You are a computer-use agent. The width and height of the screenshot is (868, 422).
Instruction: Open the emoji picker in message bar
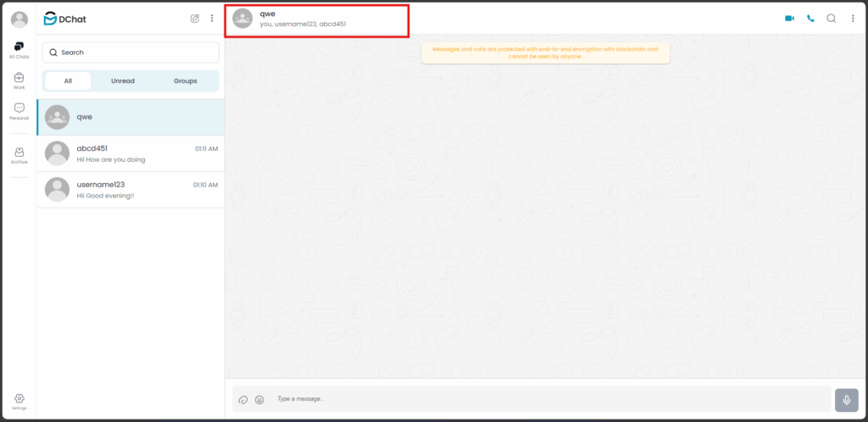pyautogui.click(x=259, y=399)
